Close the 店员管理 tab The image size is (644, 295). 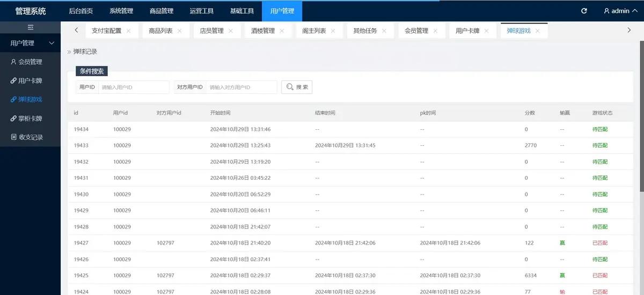click(x=231, y=31)
